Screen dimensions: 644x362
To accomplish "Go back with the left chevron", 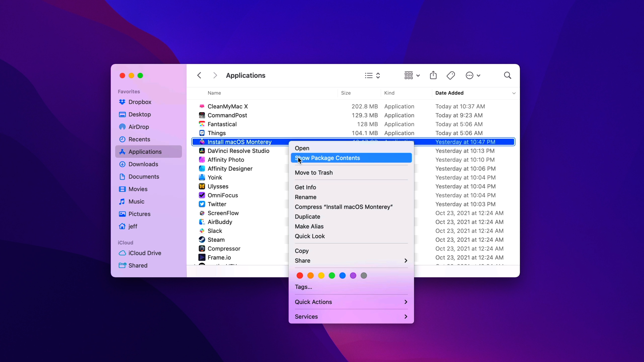I will coord(199,75).
